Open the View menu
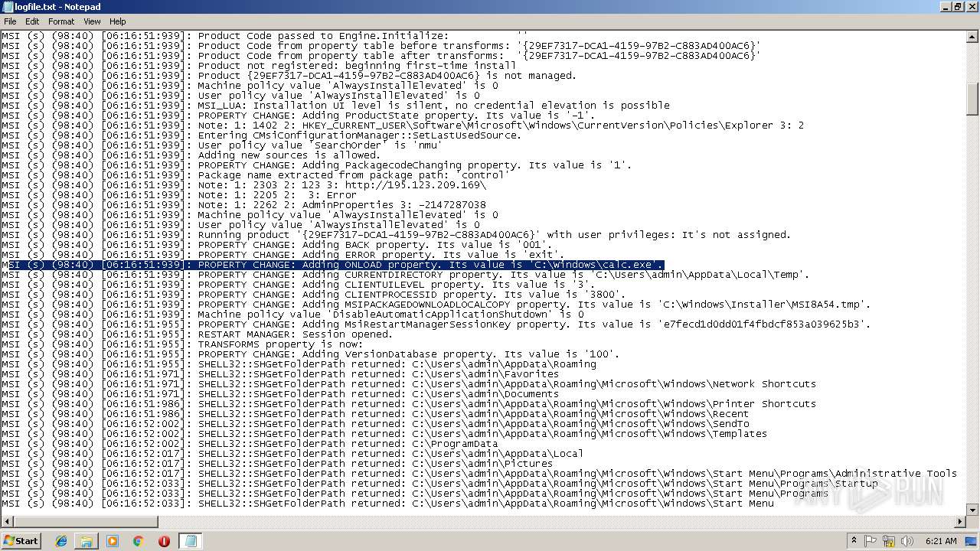 [x=92, y=21]
